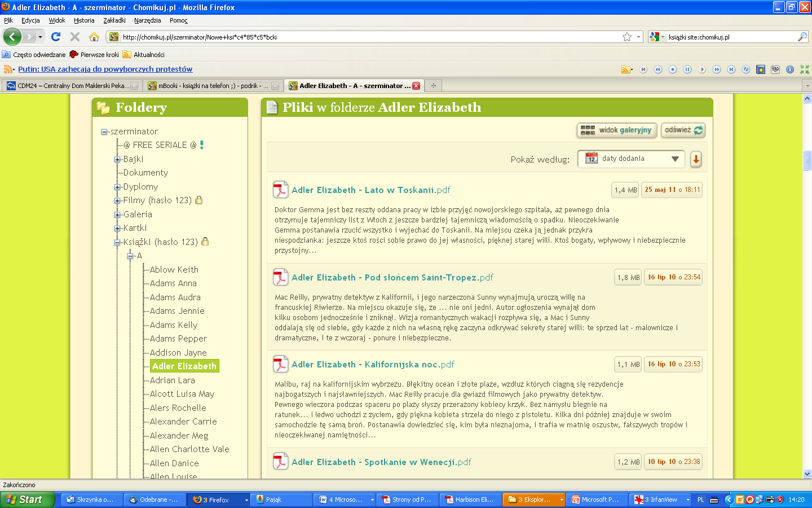Open the Zakładki menu
812x508 pixels.
pyautogui.click(x=114, y=20)
